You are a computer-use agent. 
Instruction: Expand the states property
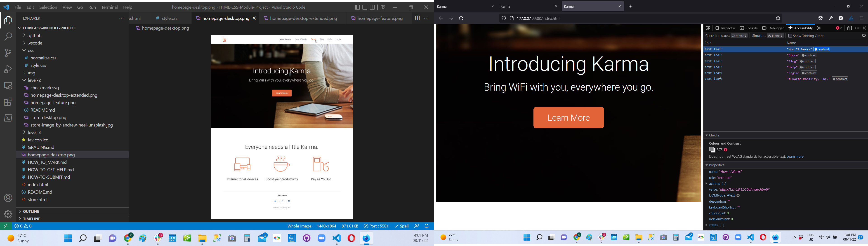(x=706, y=225)
